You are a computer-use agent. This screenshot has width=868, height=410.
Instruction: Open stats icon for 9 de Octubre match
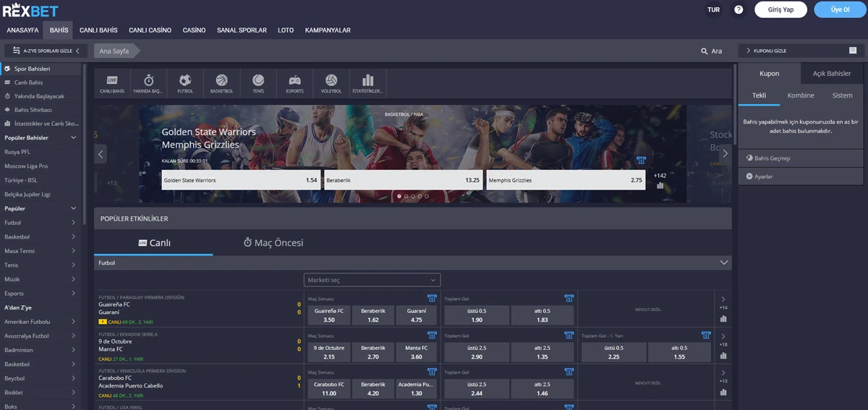(x=723, y=354)
